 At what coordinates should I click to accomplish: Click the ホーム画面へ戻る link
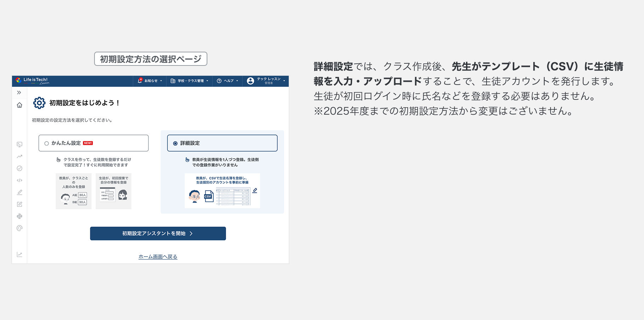coord(158,257)
